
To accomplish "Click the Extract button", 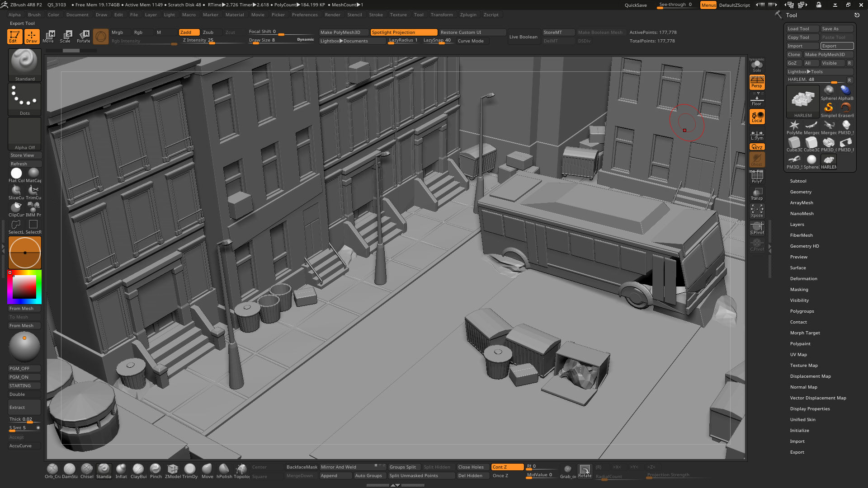I will [24, 407].
